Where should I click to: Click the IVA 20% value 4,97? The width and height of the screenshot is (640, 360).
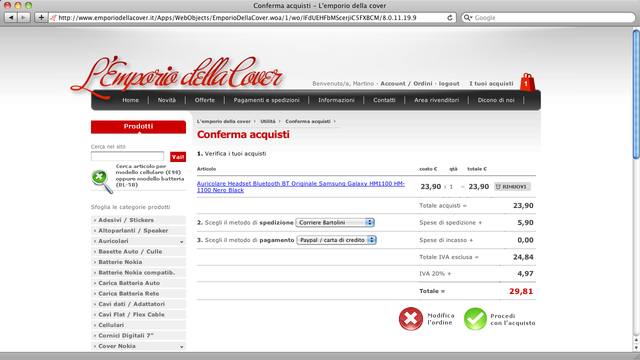[525, 273]
